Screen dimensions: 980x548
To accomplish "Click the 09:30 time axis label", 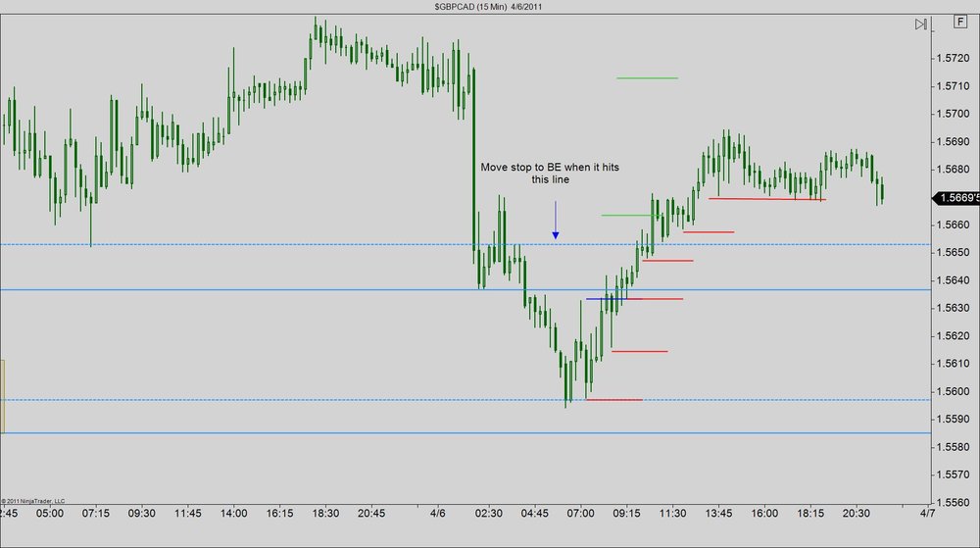I will tap(142, 514).
